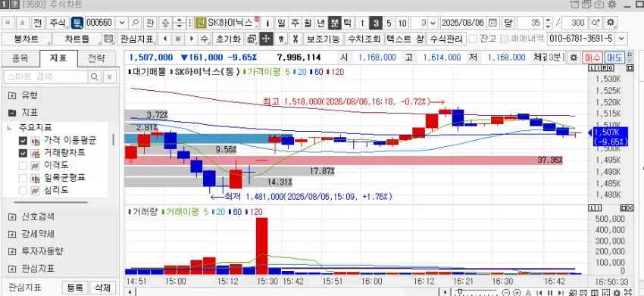Click the window layout duplicate icon
This screenshot has width=644, height=296.
point(252,39)
